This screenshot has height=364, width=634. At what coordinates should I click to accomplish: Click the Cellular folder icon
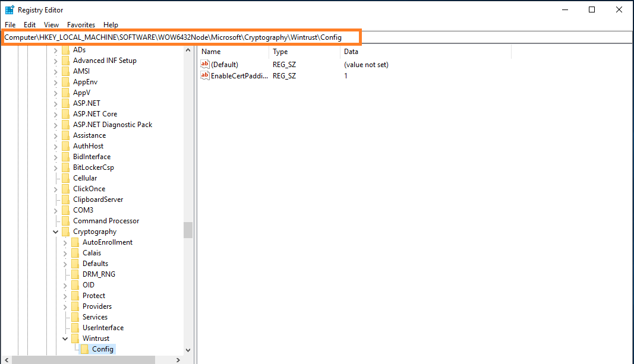pos(65,179)
